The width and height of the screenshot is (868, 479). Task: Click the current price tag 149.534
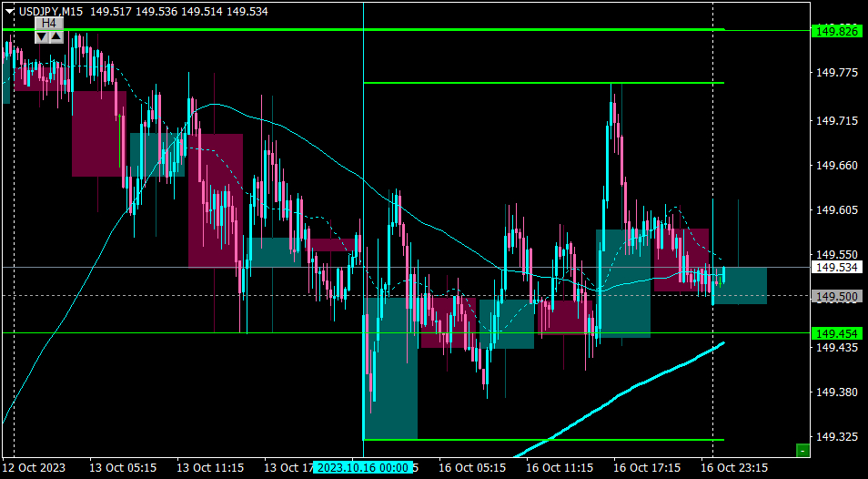tap(837, 268)
